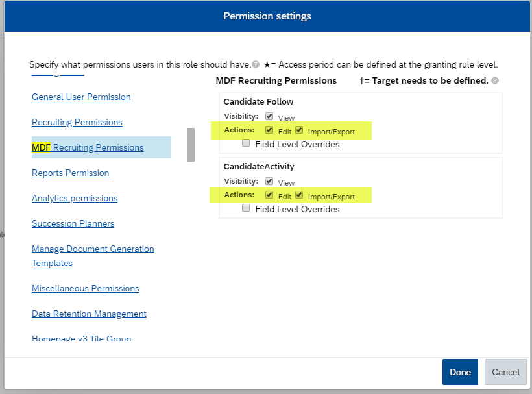
Task: Toggle the View checkbox under CandidateActivity
Action: tap(269, 181)
